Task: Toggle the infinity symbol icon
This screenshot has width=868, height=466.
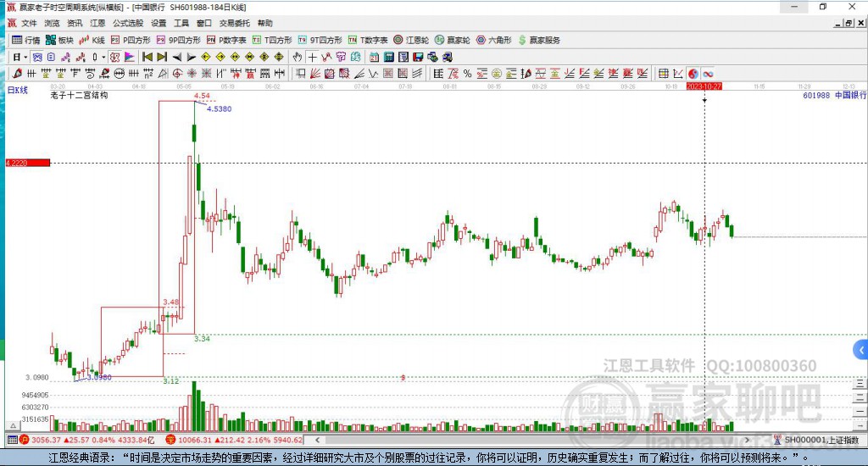Action: (708, 74)
